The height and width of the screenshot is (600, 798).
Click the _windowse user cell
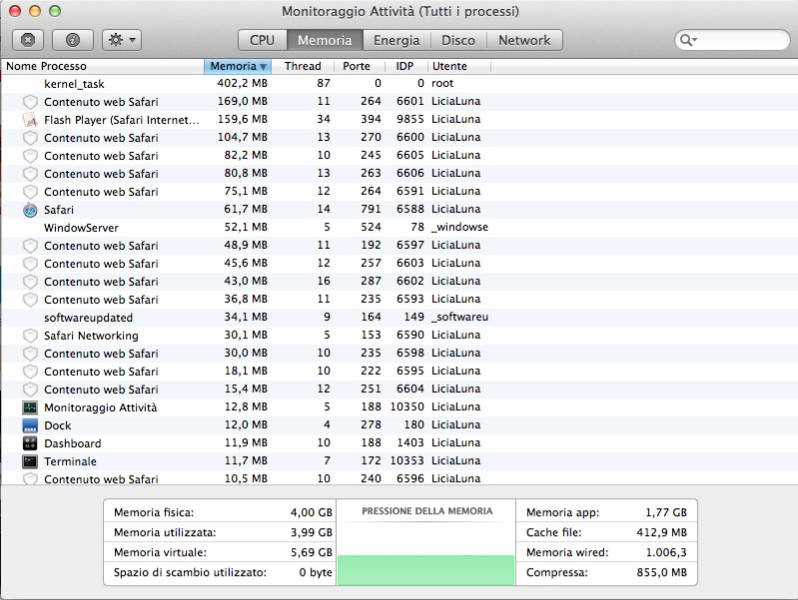(x=460, y=227)
